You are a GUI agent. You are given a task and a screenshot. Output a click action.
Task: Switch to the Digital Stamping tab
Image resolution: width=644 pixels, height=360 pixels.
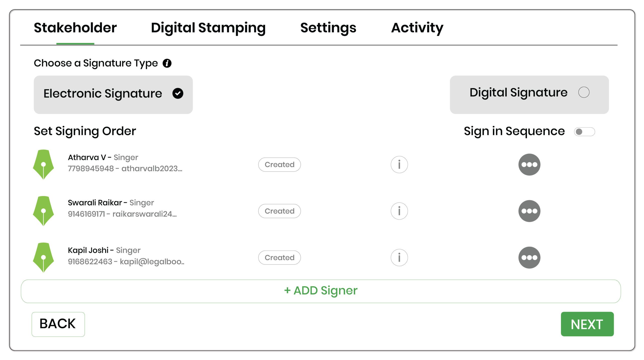click(208, 28)
